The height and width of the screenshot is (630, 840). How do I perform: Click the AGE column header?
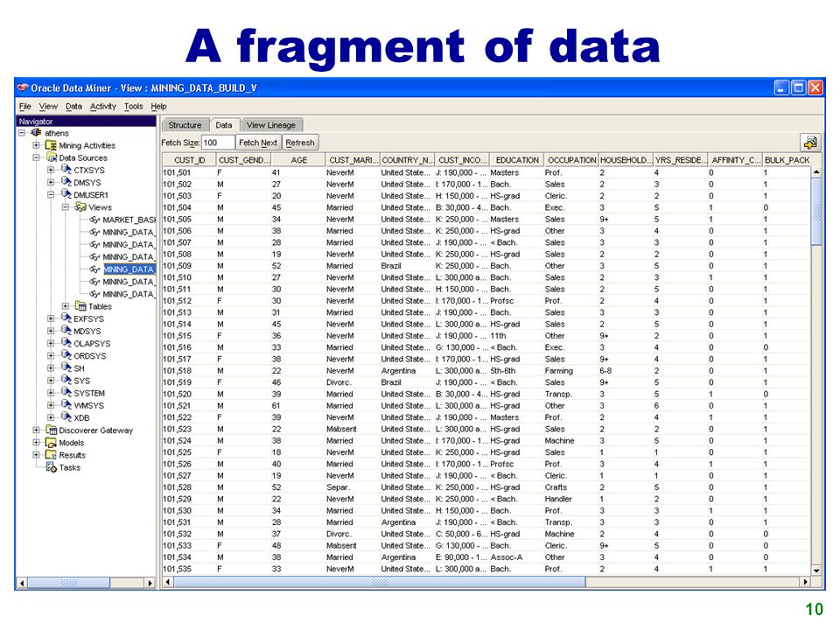[299, 159]
